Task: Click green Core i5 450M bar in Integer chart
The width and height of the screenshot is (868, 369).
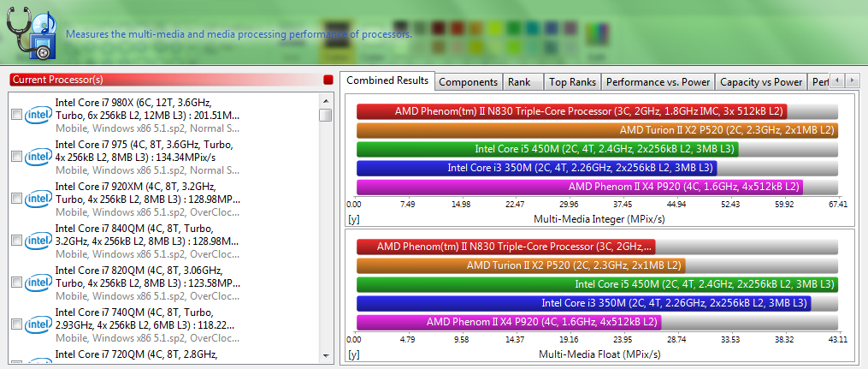Action: click(x=547, y=149)
